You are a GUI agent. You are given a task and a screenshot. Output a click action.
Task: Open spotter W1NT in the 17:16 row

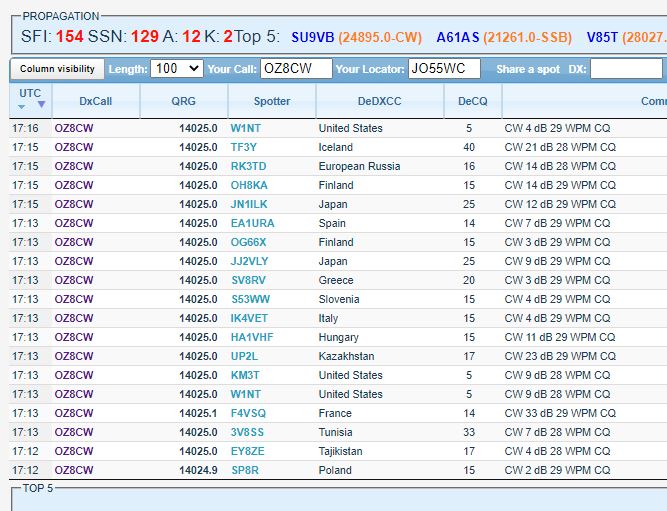(x=246, y=128)
